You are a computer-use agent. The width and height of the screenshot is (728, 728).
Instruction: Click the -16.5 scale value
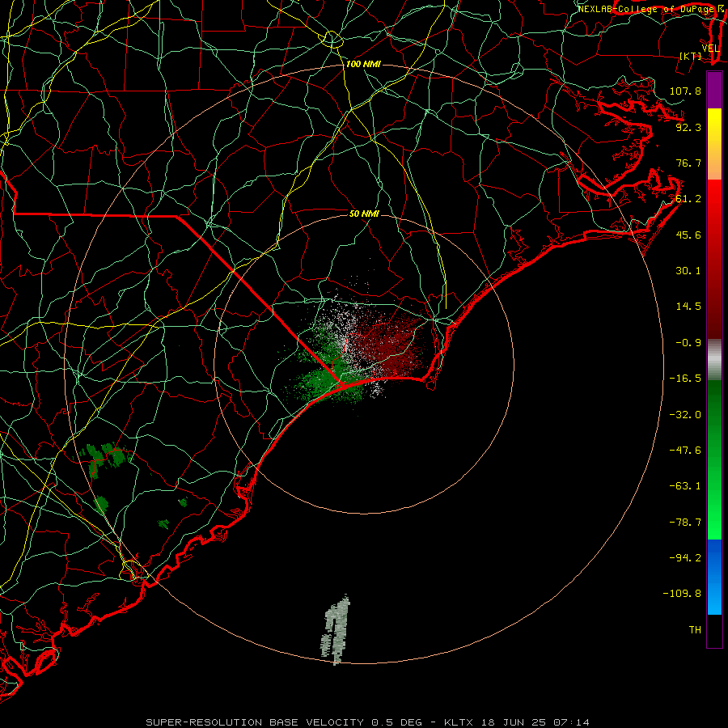click(x=685, y=379)
